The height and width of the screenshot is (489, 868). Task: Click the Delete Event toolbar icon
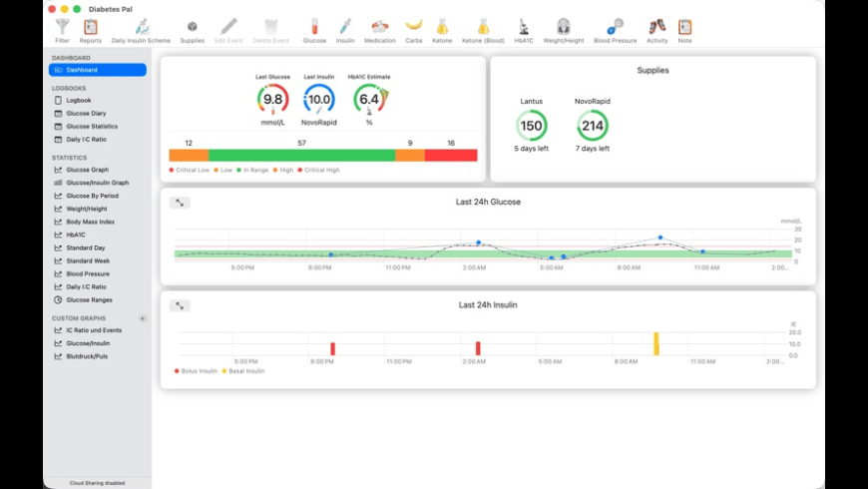point(270,31)
